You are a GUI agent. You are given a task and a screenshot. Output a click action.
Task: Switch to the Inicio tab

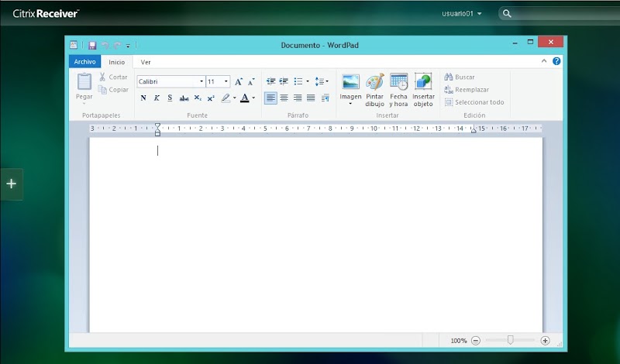[x=117, y=62]
